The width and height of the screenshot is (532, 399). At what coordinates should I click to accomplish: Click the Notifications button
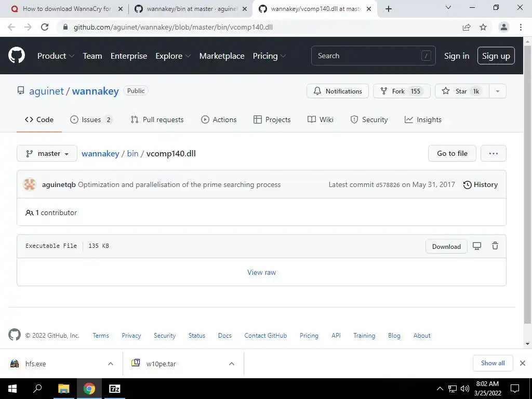338,91
